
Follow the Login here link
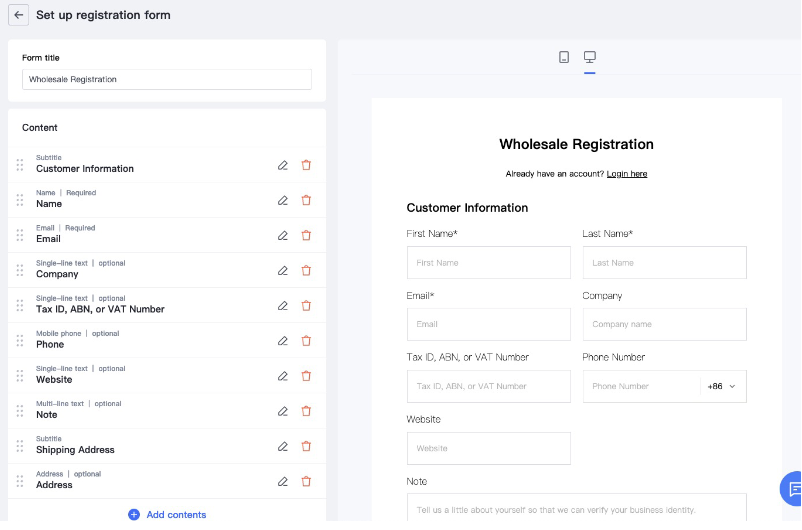pos(626,174)
